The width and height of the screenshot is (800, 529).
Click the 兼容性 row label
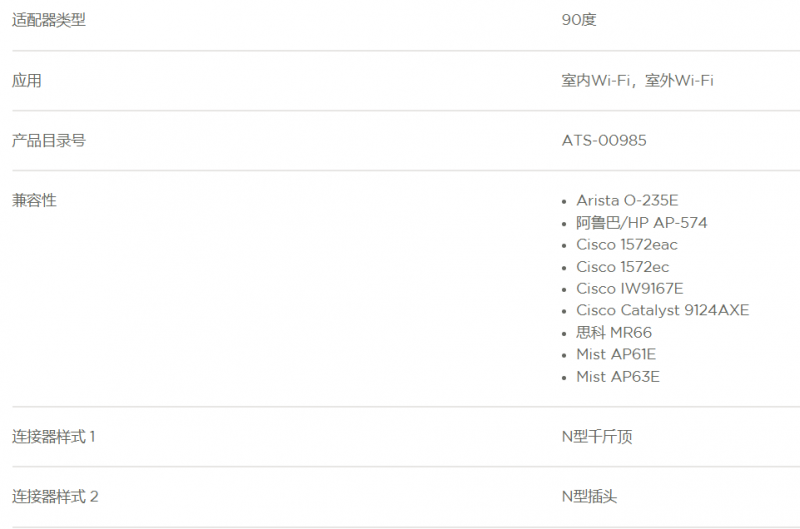(x=34, y=200)
